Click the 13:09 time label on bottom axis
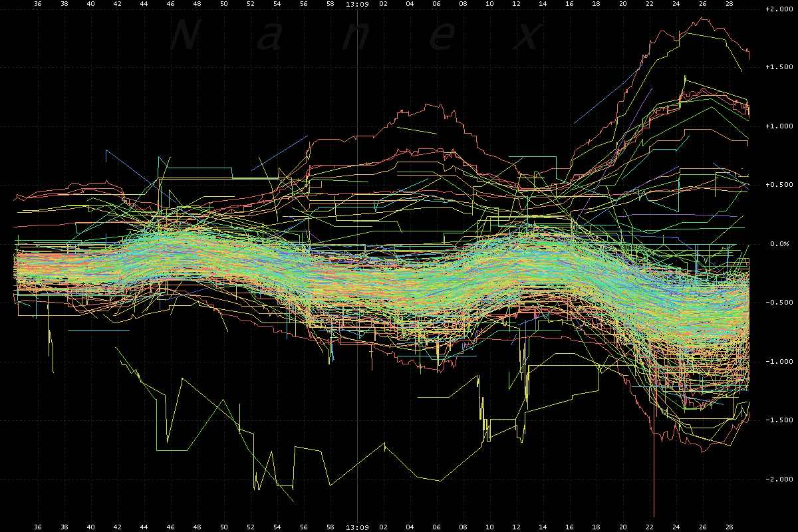The height and width of the screenshot is (532, 798). 357,527
